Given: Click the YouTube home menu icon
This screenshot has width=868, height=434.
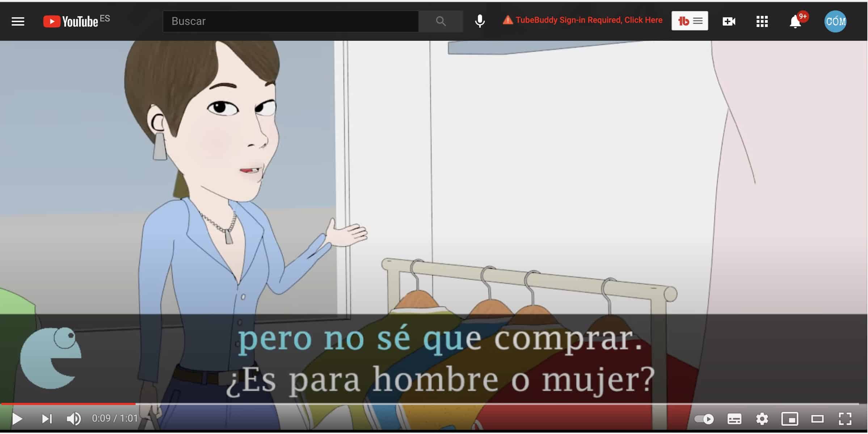Looking at the screenshot, I should (x=19, y=21).
